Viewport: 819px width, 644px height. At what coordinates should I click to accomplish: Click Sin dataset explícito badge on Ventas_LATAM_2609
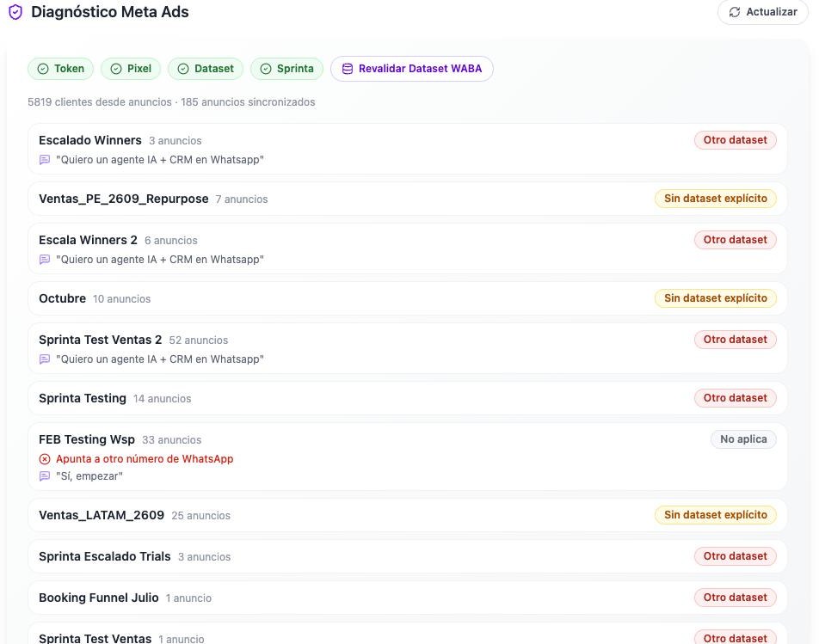(715, 514)
